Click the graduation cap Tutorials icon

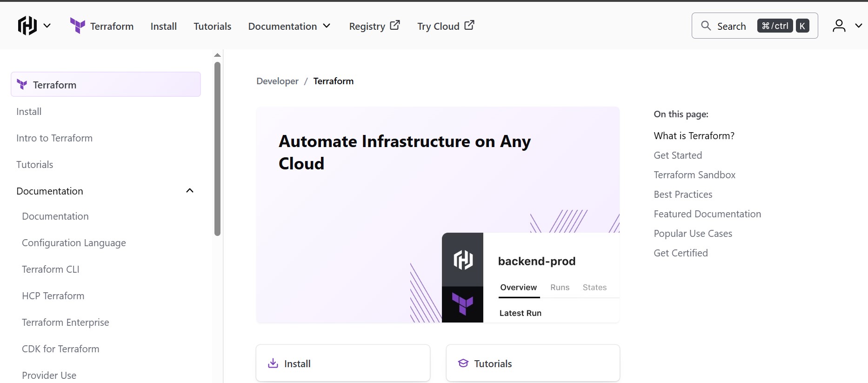click(x=463, y=363)
